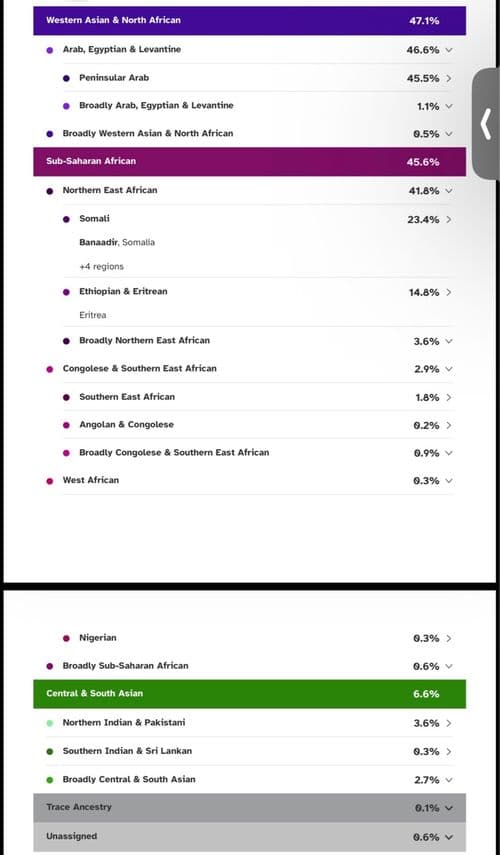This screenshot has width=500, height=855.
Task: Collapse Arab, Egyptian & Levantine chevron
Action: pos(449,50)
